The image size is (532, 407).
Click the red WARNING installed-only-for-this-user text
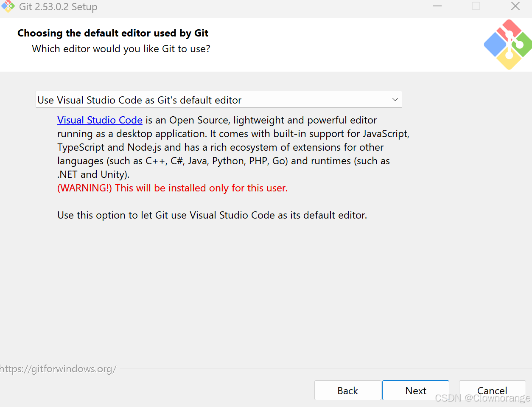[172, 188]
